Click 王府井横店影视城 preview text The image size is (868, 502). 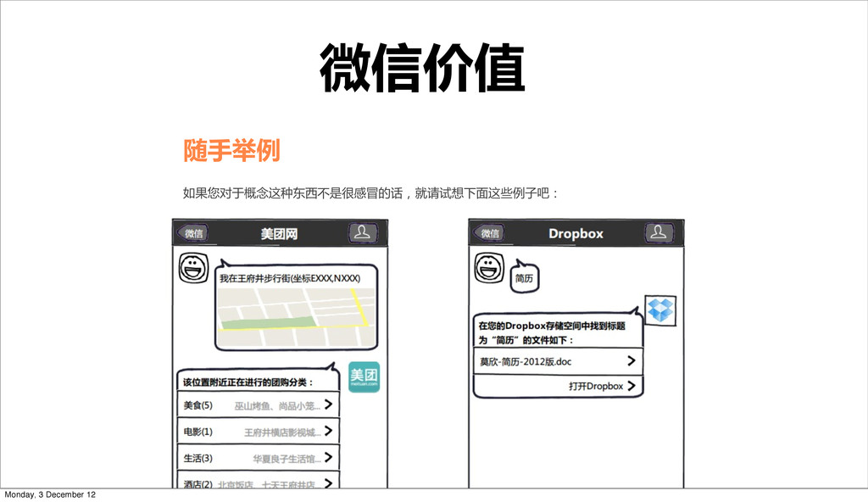coord(282,432)
